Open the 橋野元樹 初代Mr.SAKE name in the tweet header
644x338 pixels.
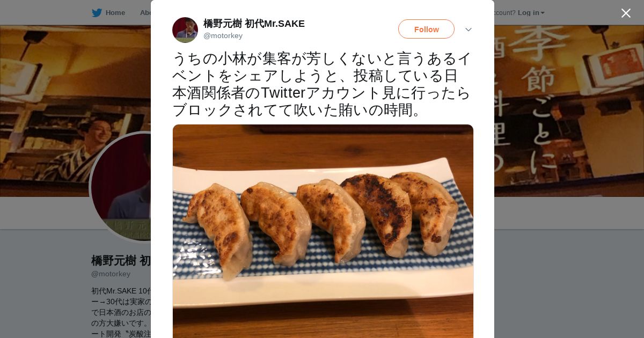254,24
